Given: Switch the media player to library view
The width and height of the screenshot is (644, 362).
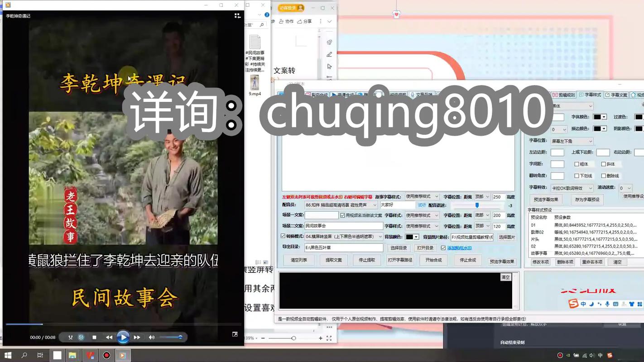Looking at the screenshot, I should point(237,15).
